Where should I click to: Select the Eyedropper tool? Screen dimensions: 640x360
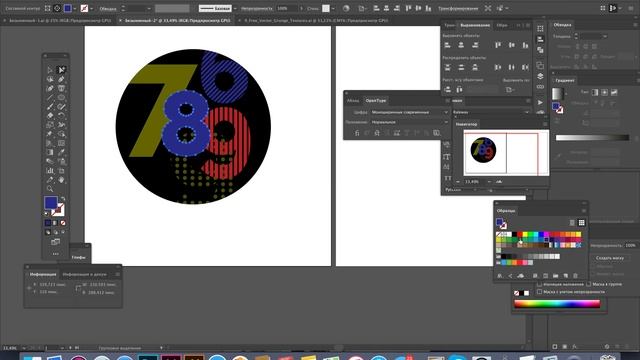tap(61, 152)
